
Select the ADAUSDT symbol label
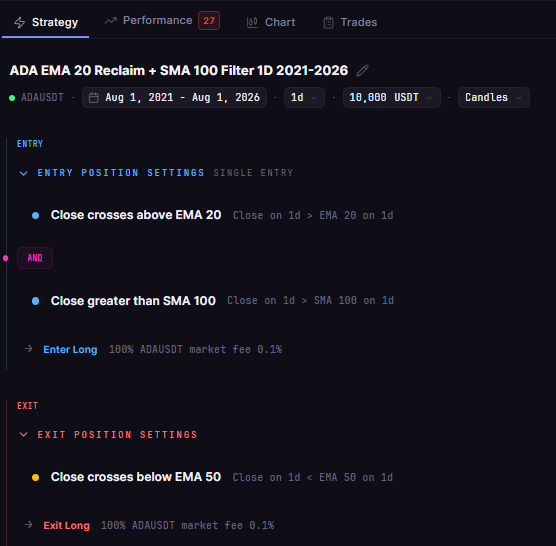[x=42, y=98]
